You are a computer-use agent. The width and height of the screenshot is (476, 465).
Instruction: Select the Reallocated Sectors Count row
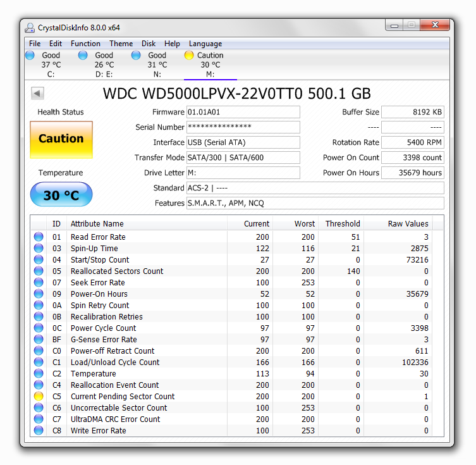117,271
